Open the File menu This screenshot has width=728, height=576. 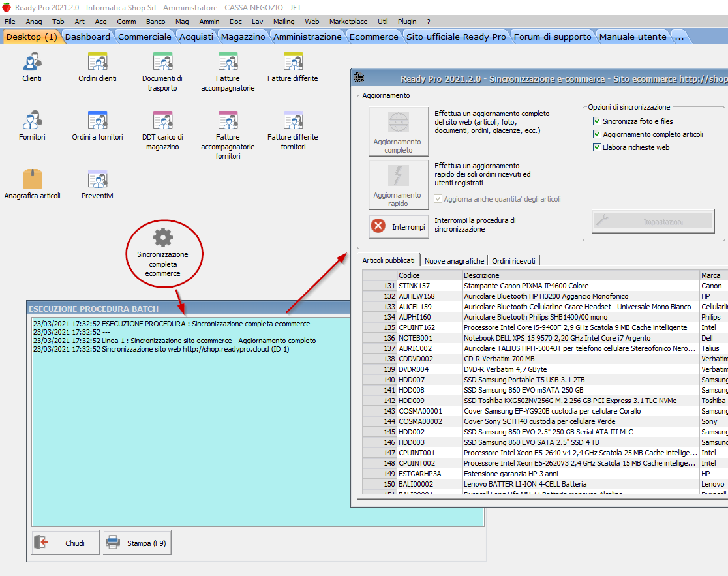[x=10, y=22]
